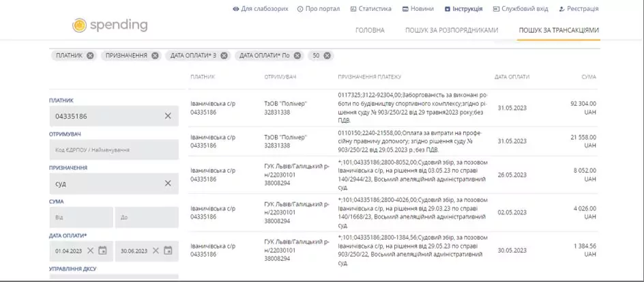Viewport: 644px width, 282px height.
Task: Remove the ПРИЗНАЧЕННЯ filter chip
Action: [x=155, y=55]
